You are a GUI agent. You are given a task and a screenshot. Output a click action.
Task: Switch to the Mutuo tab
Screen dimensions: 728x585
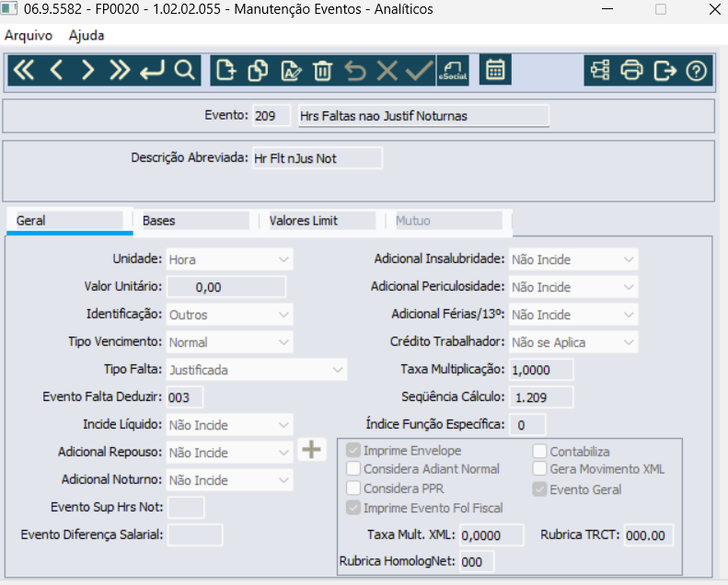click(x=448, y=221)
